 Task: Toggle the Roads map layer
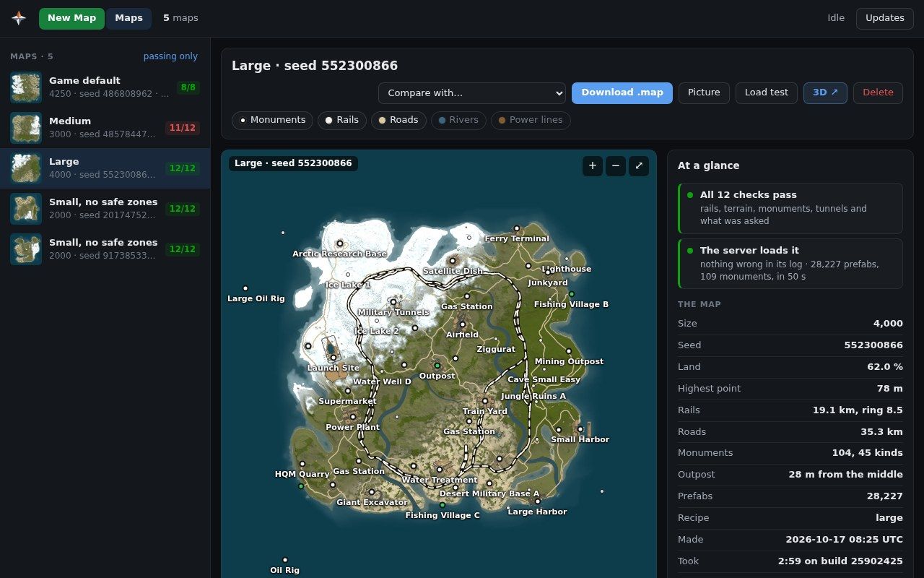(398, 120)
